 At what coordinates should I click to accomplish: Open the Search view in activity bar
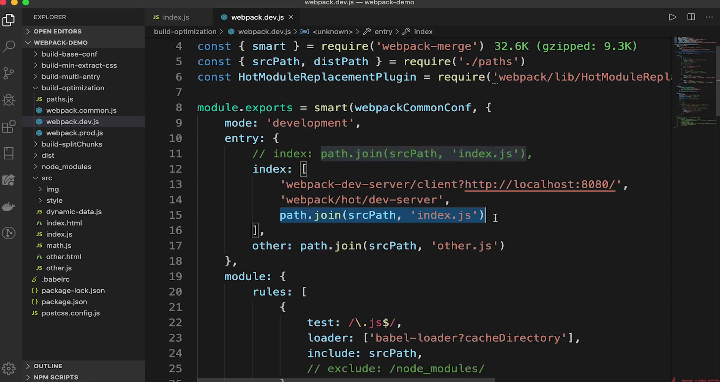click(x=9, y=46)
